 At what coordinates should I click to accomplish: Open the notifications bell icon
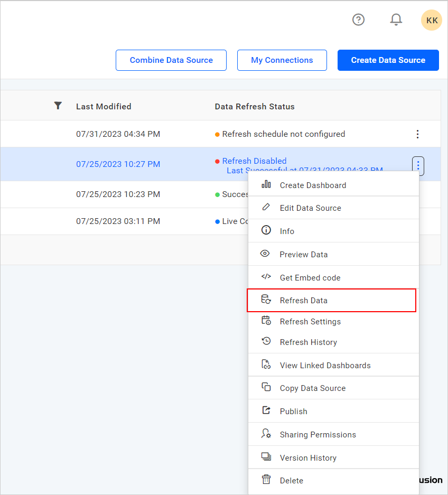396,20
